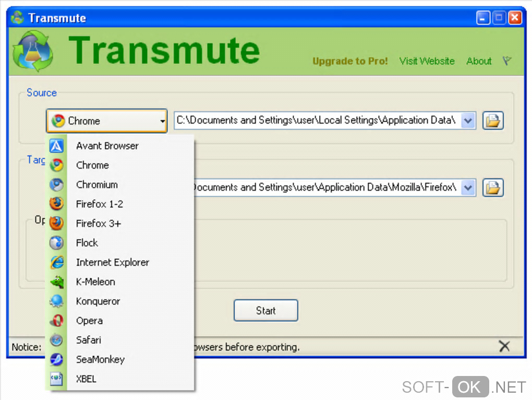This screenshot has height=400, width=532.
Task: Select the Konqueror entry
Action: click(120, 301)
